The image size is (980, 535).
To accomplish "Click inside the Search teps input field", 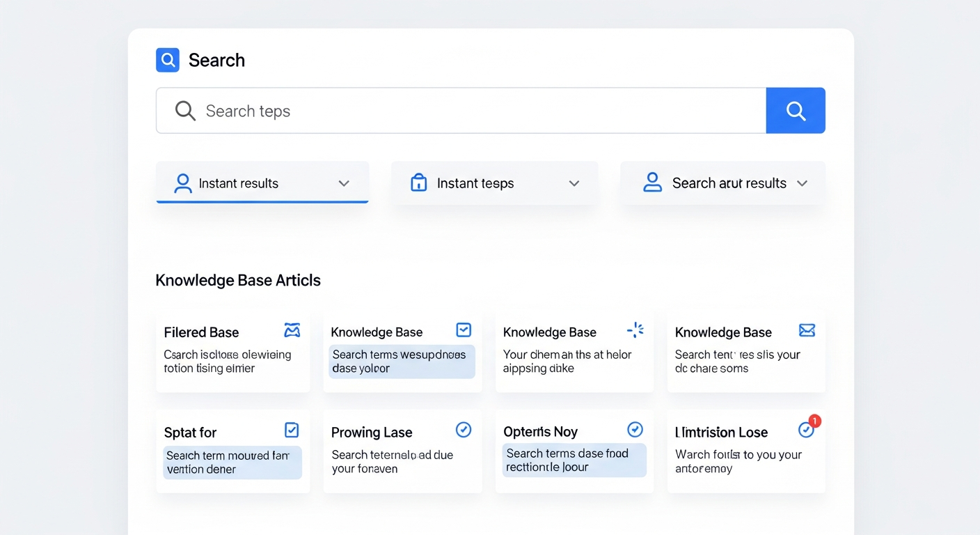I will tap(418, 110).
